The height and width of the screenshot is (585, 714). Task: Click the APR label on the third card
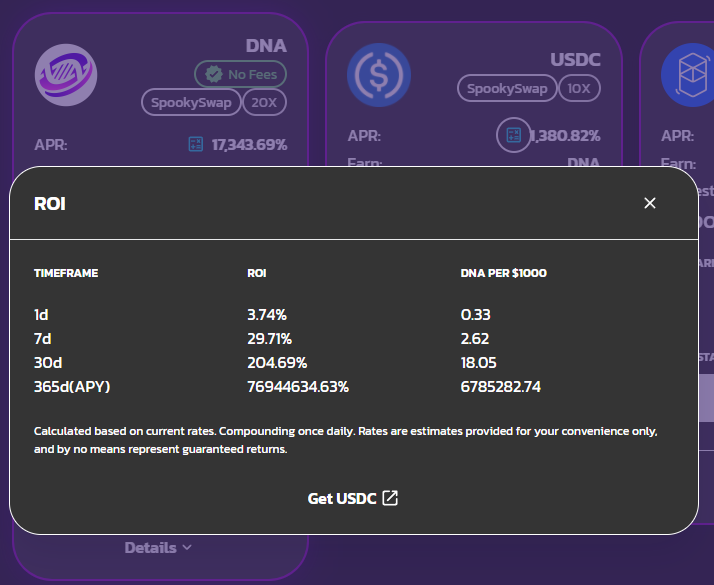pyautogui.click(x=678, y=136)
